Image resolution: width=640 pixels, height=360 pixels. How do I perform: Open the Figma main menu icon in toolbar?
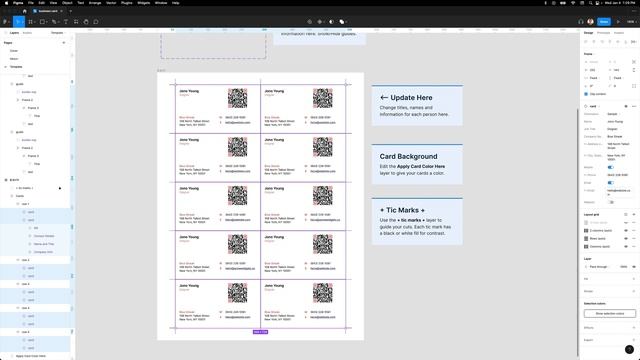coord(5,22)
